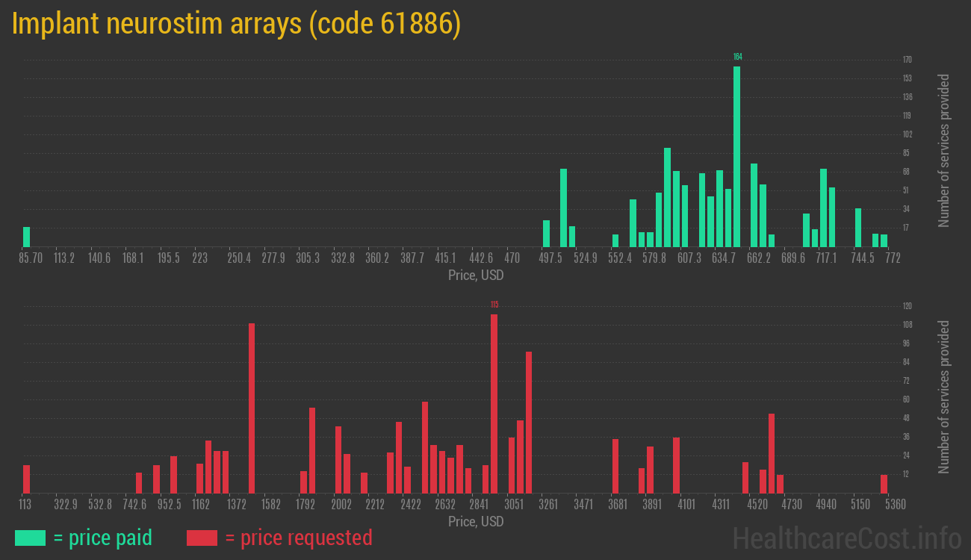
Task: Select the green 'price paid' legend swatch
Action: pos(29,538)
